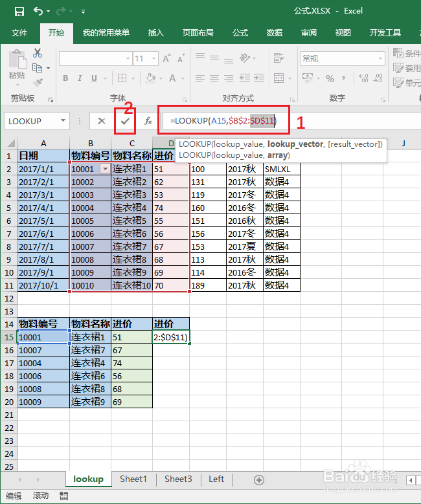Click the Middle Align icon
The width and height of the screenshot is (421, 504).
[x=214, y=58]
